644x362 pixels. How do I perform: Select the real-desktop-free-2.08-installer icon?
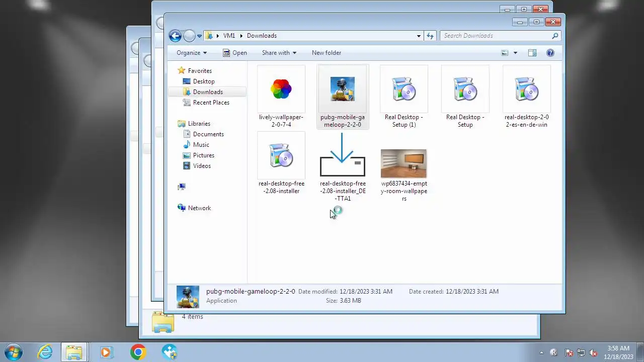pyautogui.click(x=281, y=156)
